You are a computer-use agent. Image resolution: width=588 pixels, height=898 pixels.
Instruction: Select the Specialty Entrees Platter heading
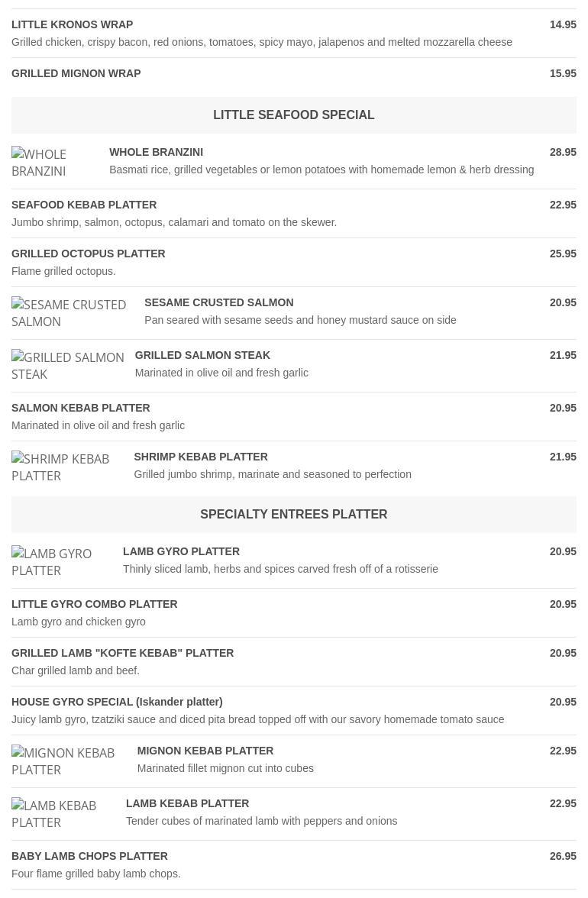pos(293,515)
